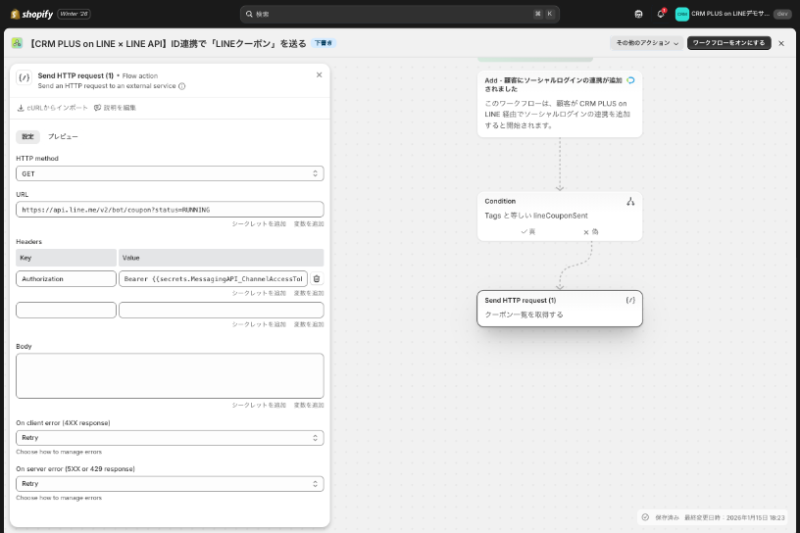This screenshot has width=800, height=533.
Task: Click the Value column header
Action: 221,258
